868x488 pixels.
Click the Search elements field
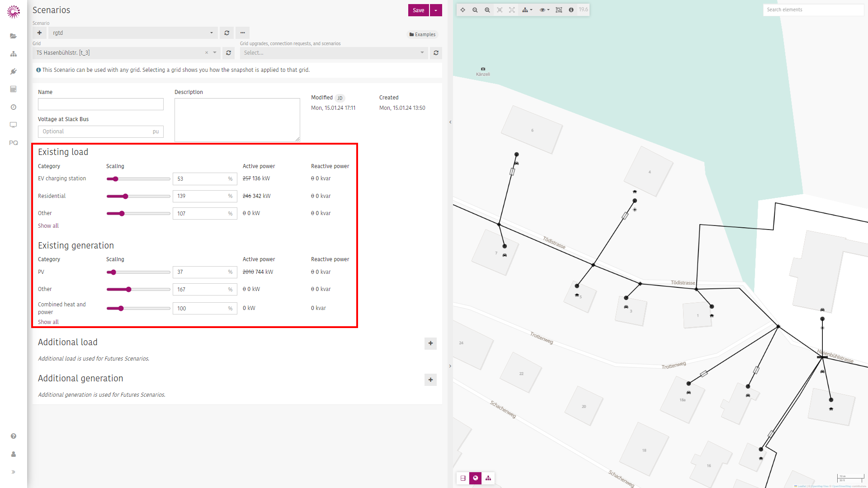813,10
